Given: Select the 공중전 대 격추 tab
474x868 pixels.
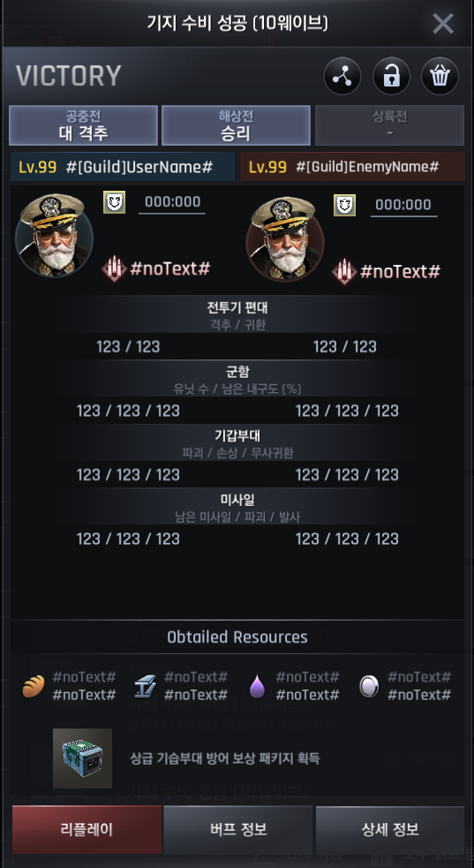Looking at the screenshot, I should pos(84,125).
